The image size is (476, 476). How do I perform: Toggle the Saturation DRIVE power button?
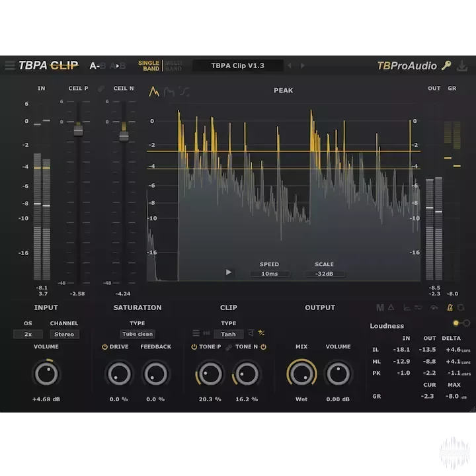pos(104,346)
